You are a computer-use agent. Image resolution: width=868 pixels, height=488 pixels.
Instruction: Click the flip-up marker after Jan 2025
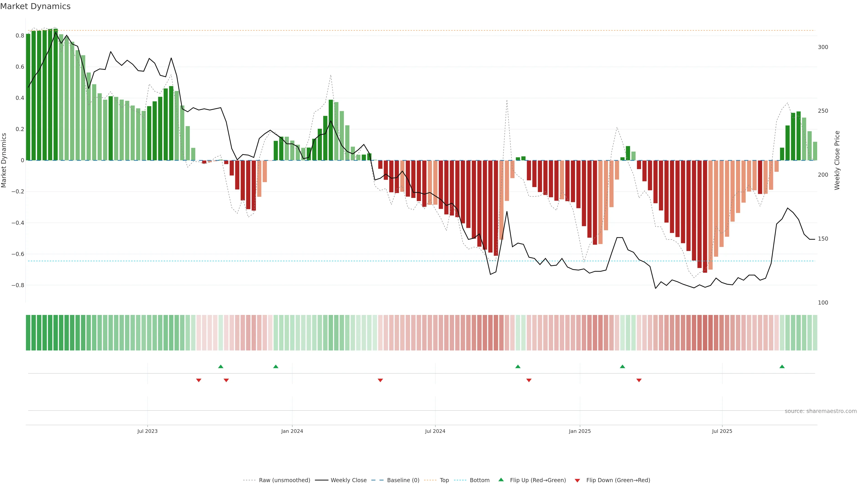click(622, 366)
